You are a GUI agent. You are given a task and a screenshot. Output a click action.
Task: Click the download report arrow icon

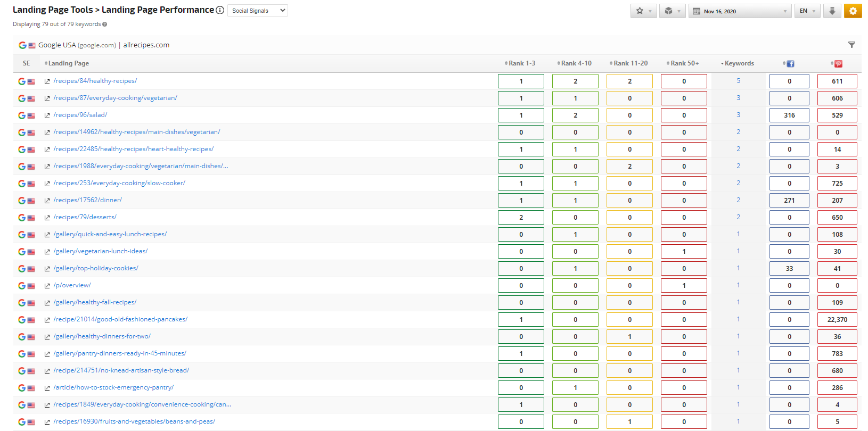[x=832, y=11]
